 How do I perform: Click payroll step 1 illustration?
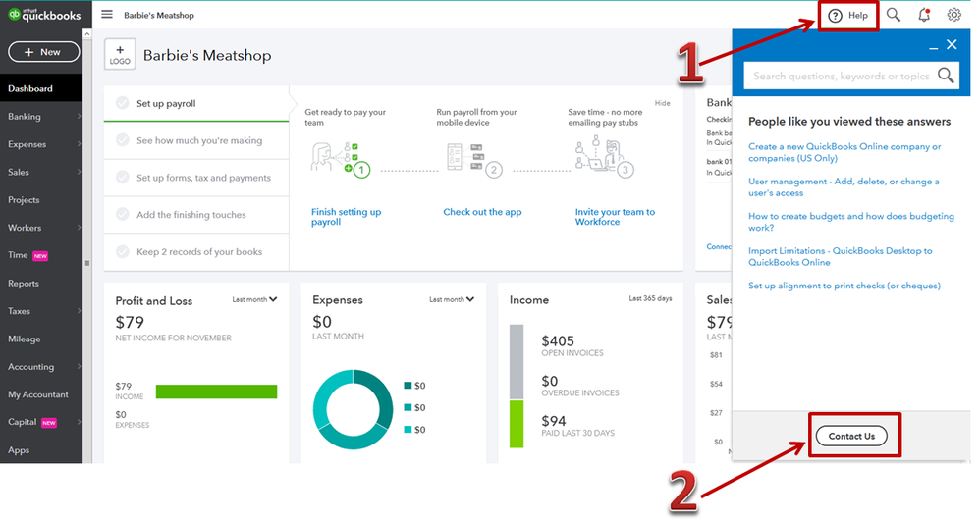341,159
